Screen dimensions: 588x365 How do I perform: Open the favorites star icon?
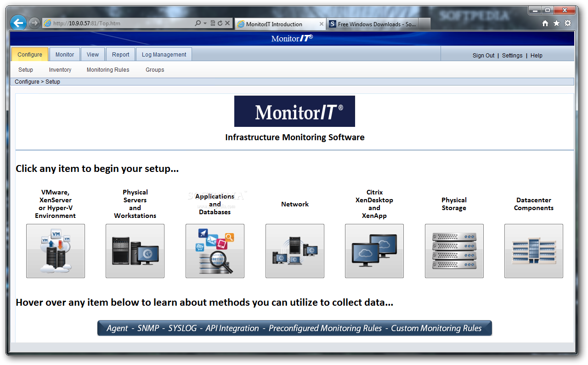tap(556, 23)
